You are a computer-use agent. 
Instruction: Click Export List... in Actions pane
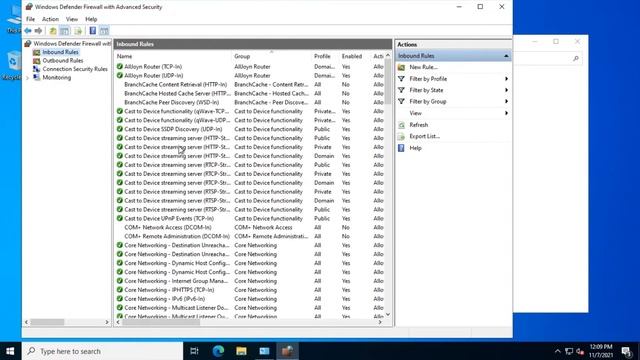click(424, 136)
